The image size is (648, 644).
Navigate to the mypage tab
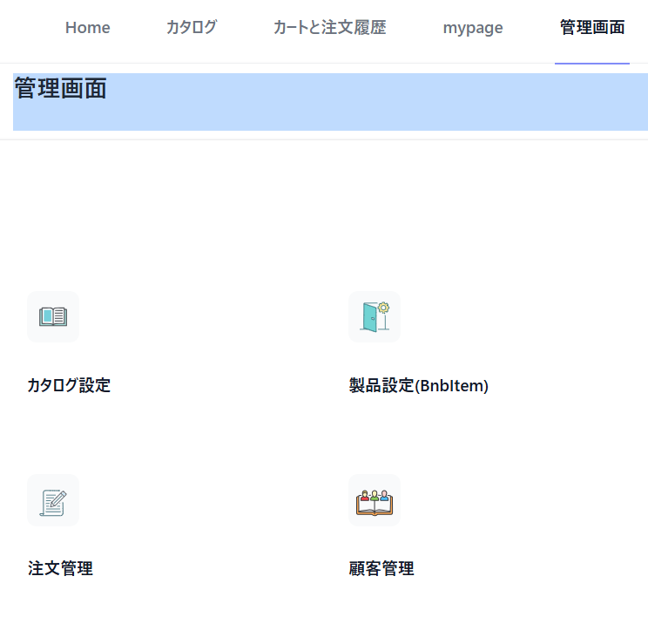[x=473, y=28]
